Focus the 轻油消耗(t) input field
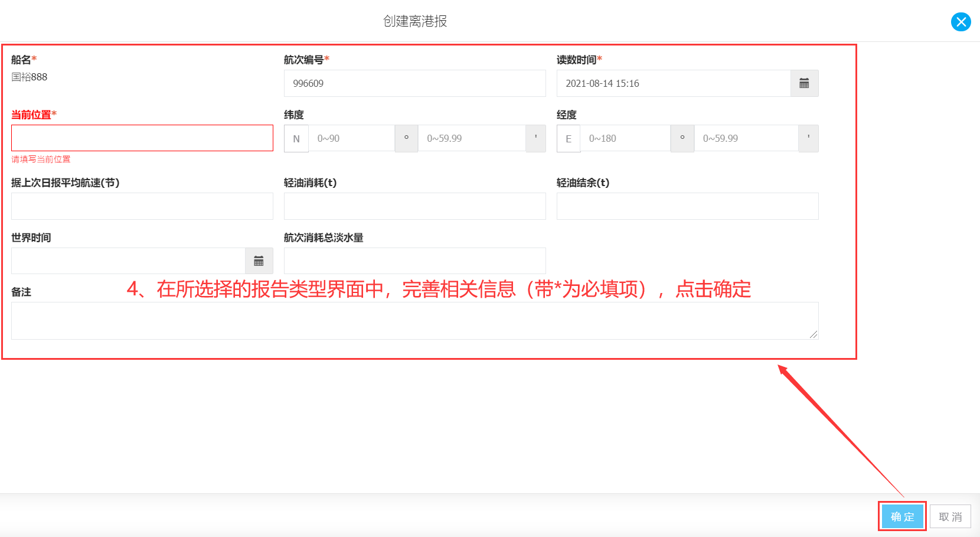 point(414,206)
